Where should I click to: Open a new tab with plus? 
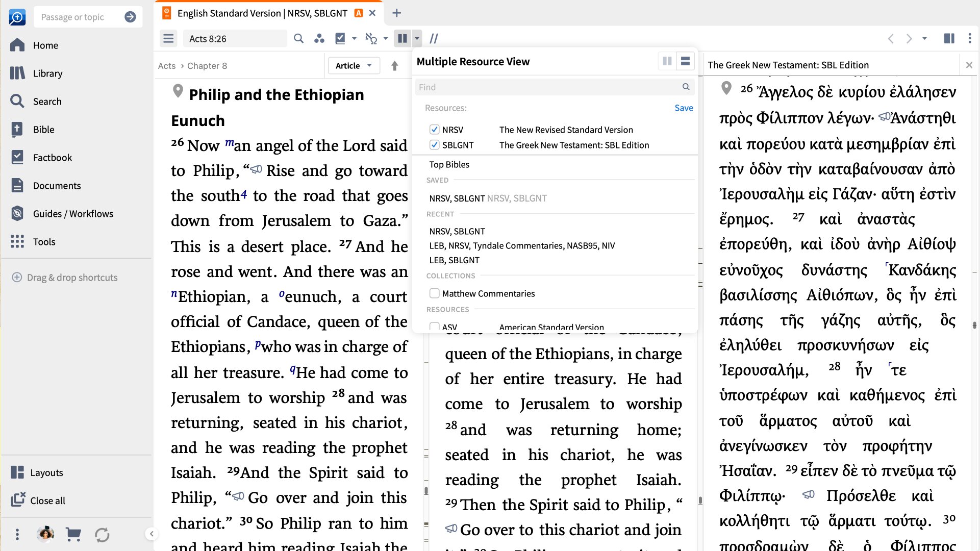(x=396, y=13)
